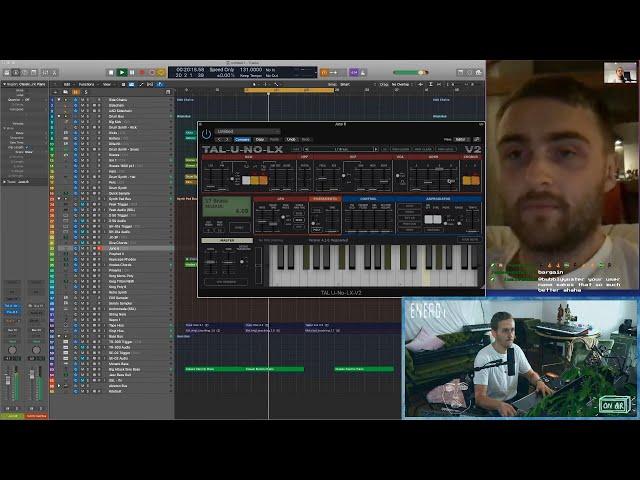
Task: Collapse the Drum Bus track stack triangle
Action: pos(59,116)
